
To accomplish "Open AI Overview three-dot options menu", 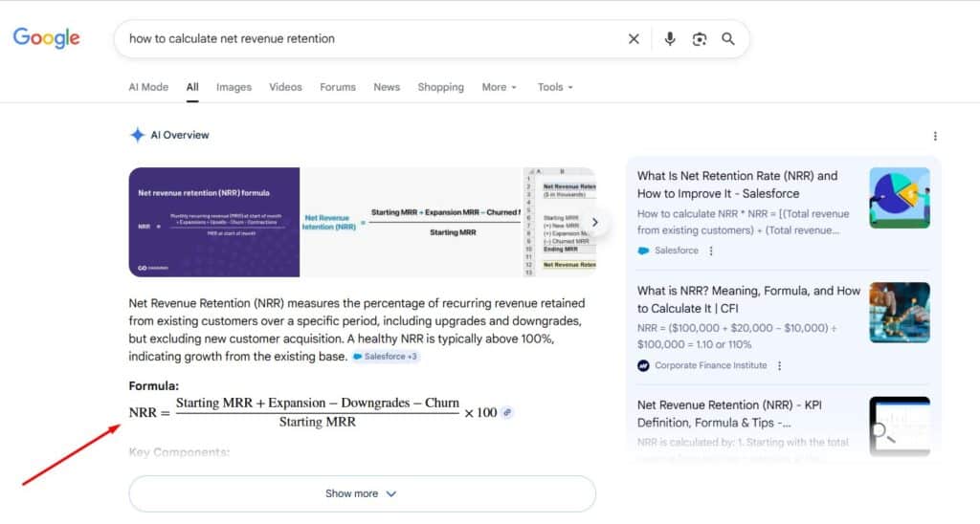I will 935,136.
